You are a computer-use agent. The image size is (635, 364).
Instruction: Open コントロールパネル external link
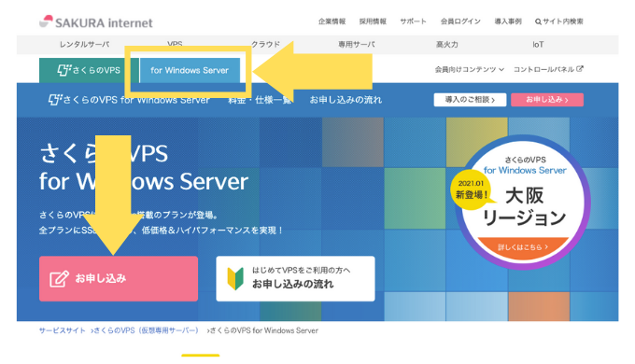548,69
